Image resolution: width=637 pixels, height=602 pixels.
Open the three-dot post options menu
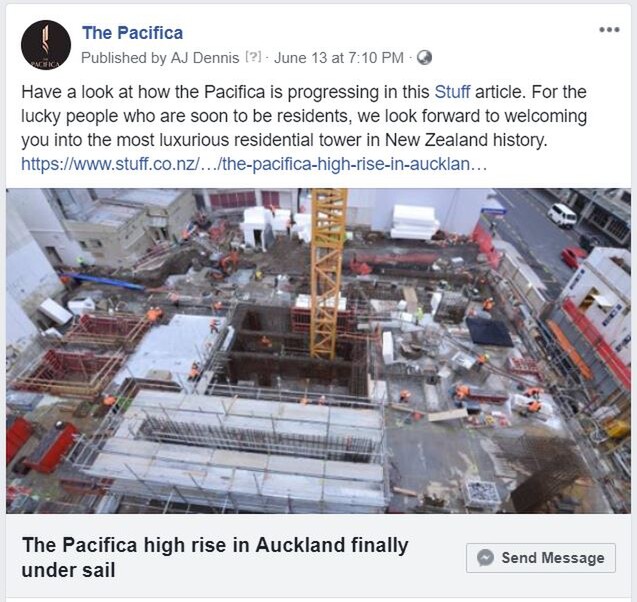(609, 30)
